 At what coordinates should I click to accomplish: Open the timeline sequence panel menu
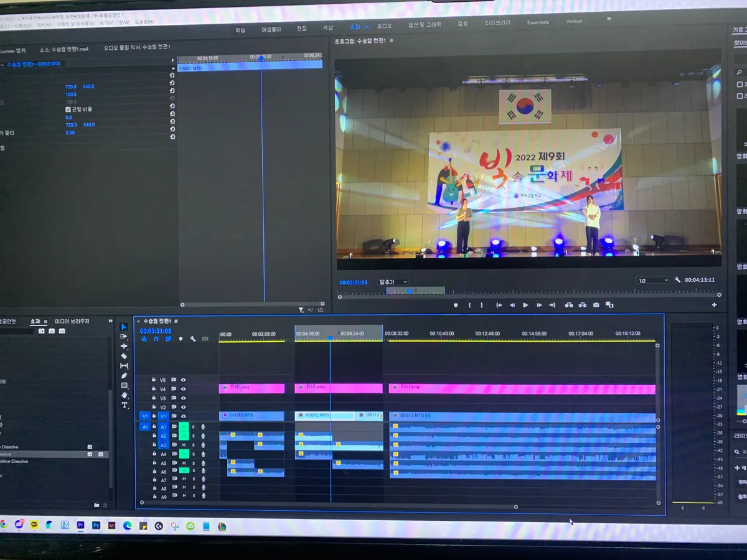tap(176, 321)
